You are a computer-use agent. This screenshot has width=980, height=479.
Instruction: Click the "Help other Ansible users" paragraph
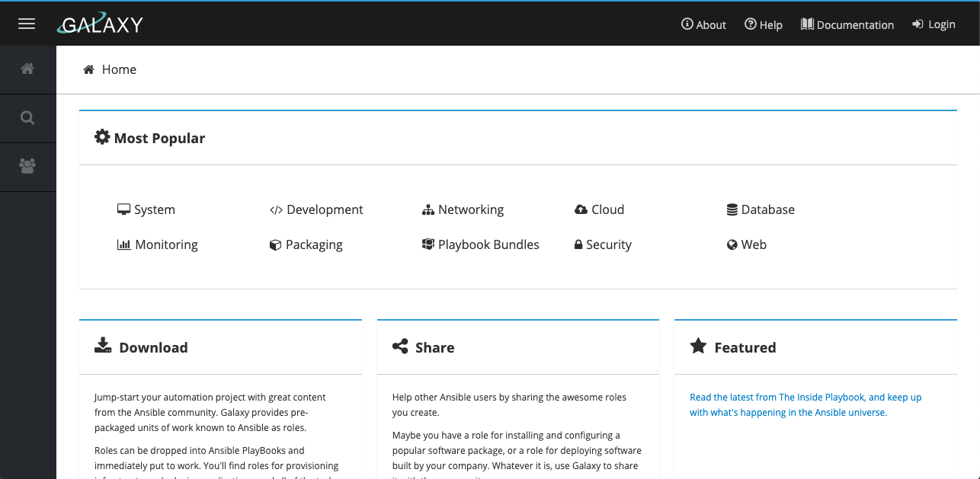click(x=510, y=404)
